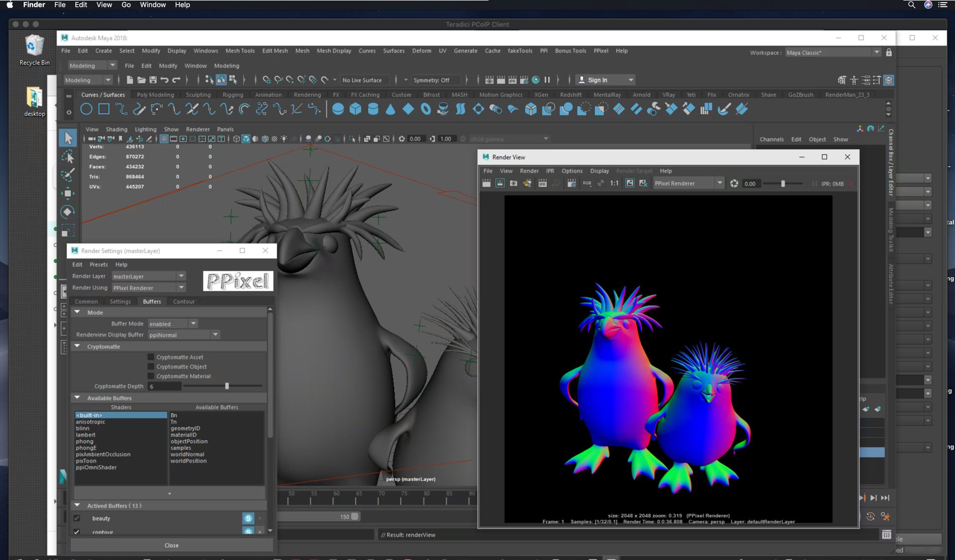The image size is (955, 560).
Task: Select worldNormal in Available Buffers list
Action: point(187,454)
